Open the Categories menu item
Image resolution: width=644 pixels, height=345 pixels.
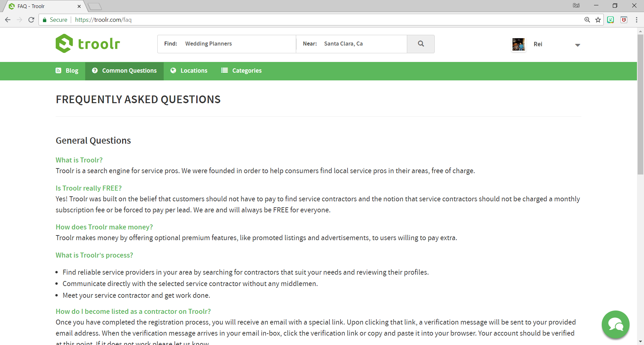241,71
